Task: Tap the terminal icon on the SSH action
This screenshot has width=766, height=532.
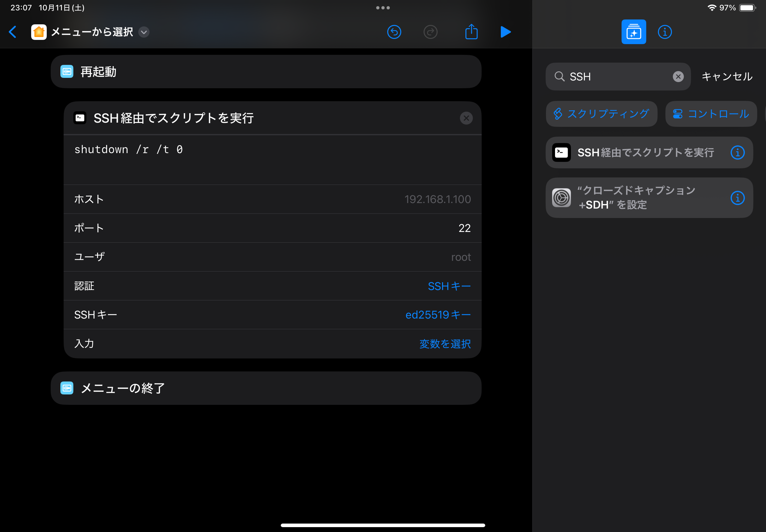Action: (80, 118)
